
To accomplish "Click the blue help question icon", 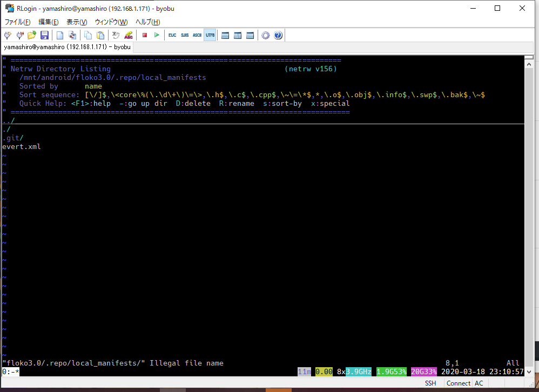I will pos(278,35).
